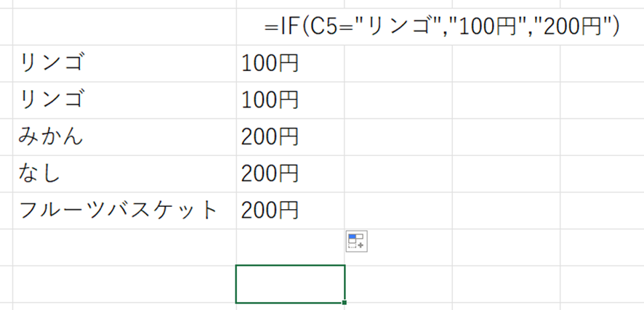Select the empty cell right of the first 100円
Image resolution: width=644 pixels, height=310 pixels.
(398, 64)
